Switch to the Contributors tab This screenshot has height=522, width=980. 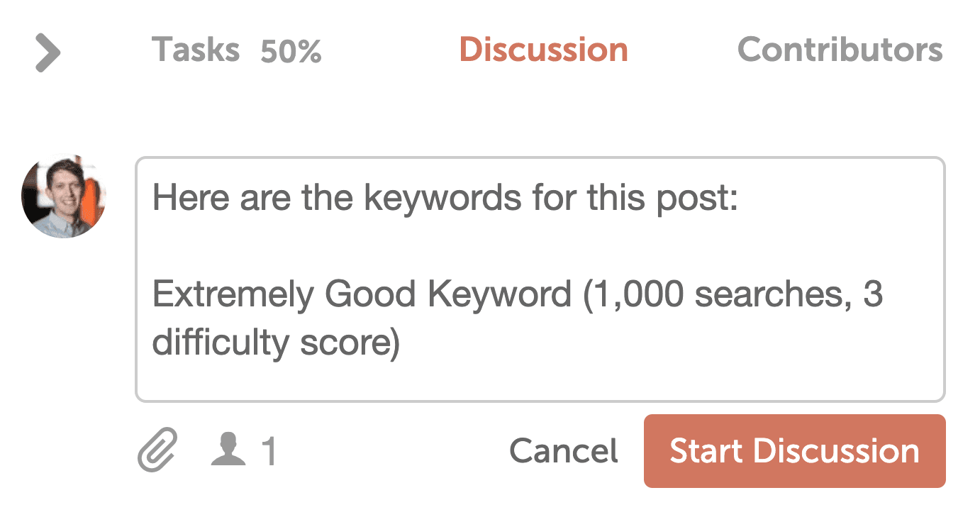840,50
